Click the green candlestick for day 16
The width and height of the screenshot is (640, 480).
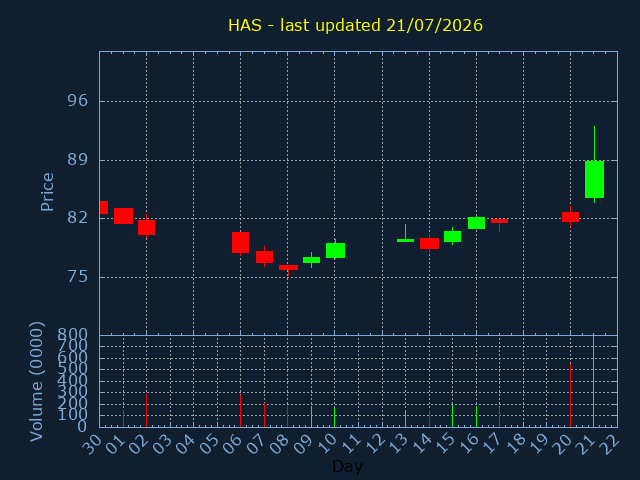[x=476, y=223]
